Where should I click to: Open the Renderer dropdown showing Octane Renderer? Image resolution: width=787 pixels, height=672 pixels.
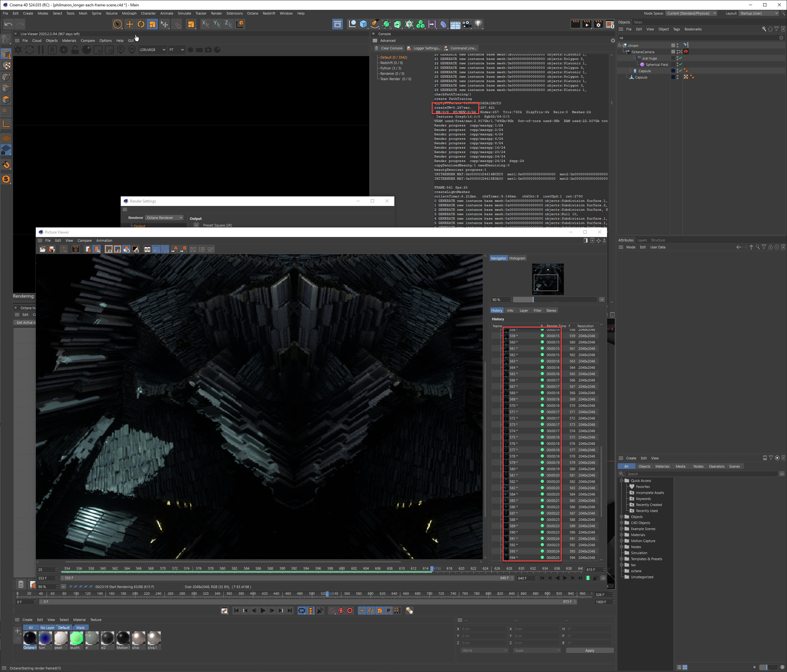tap(164, 218)
